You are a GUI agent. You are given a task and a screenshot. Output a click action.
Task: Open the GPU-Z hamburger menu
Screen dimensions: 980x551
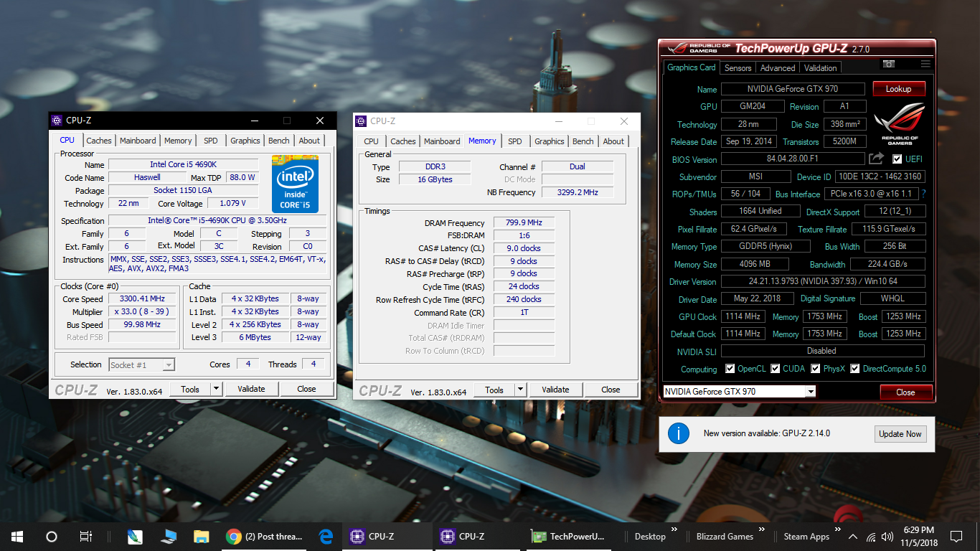tap(925, 65)
